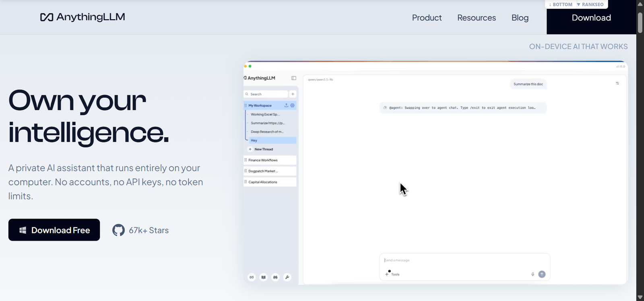Toggle the sidebar panel icon in the demo

pyautogui.click(x=294, y=78)
